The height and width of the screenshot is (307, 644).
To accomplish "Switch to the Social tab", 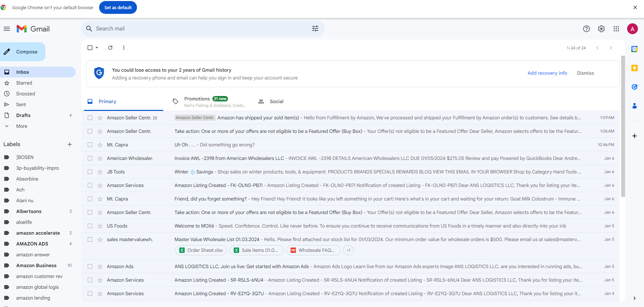I will pyautogui.click(x=276, y=101).
